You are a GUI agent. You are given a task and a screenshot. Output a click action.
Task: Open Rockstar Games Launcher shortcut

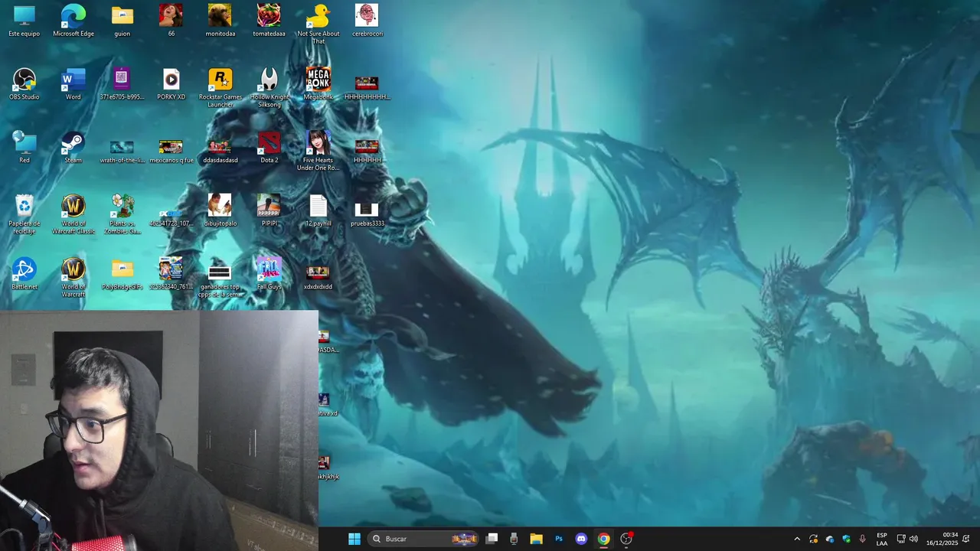220,88
